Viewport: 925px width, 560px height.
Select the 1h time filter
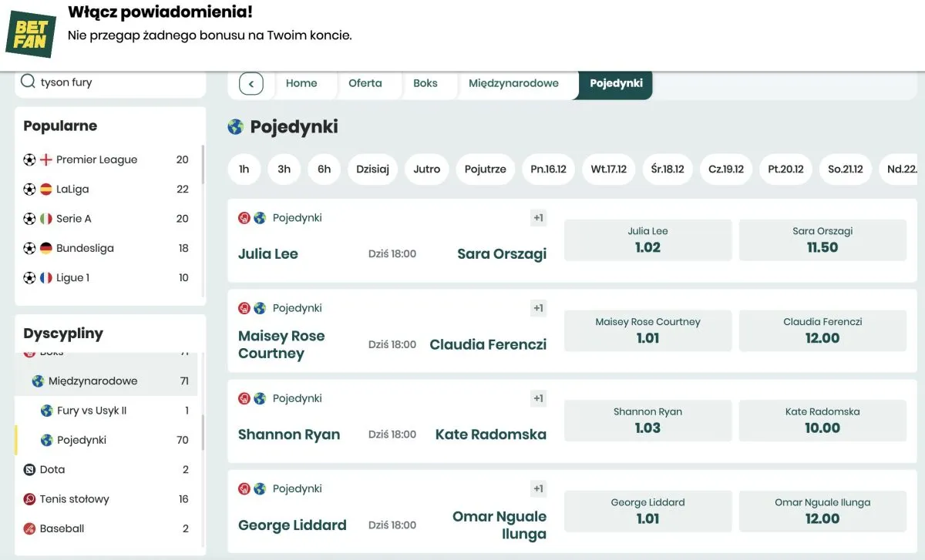point(244,169)
